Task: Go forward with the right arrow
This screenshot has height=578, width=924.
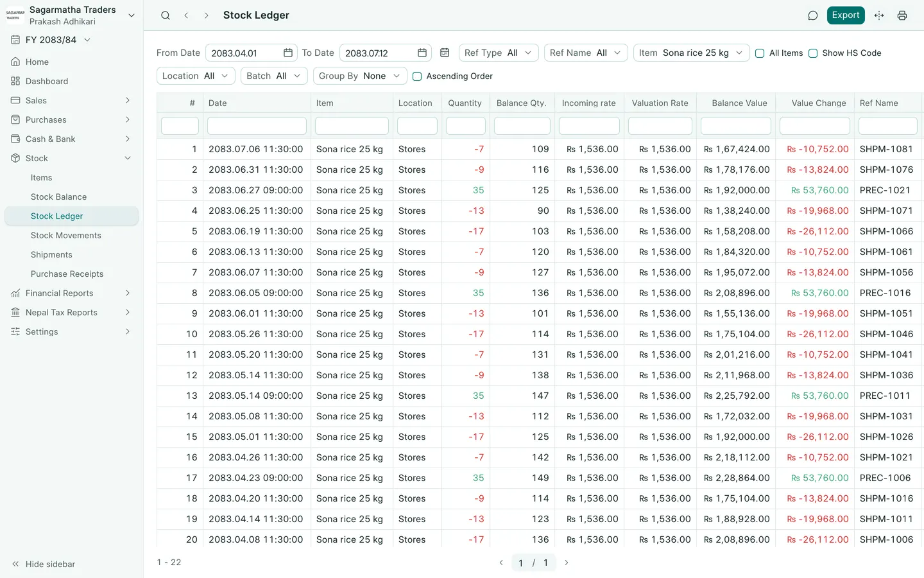Action: (x=206, y=15)
